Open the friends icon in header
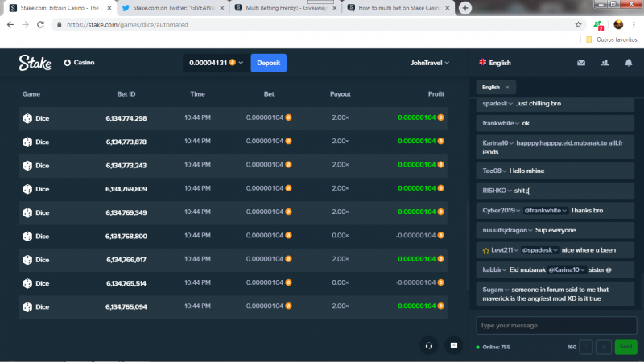 tap(605, 63)
